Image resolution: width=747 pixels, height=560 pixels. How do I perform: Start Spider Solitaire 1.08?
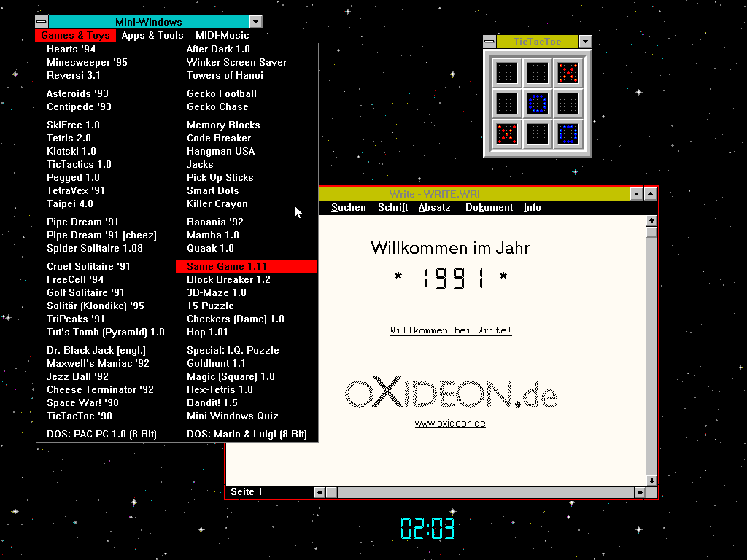pos(95,248)
